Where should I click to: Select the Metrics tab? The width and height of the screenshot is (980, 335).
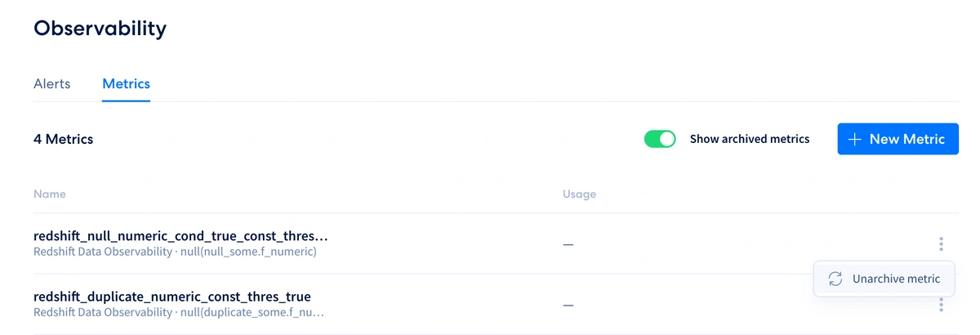coord(126,83)
